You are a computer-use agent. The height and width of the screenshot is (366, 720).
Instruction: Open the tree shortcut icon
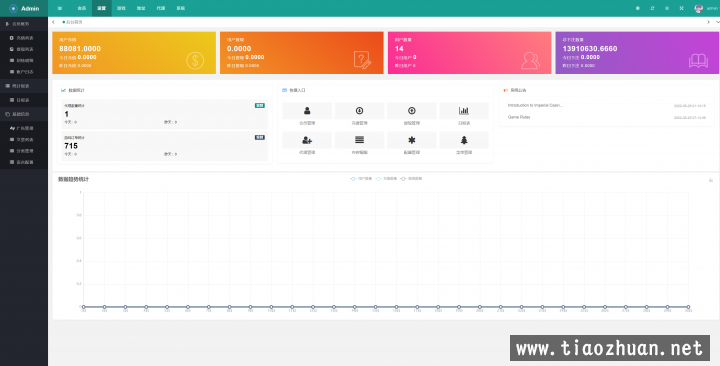464,140
